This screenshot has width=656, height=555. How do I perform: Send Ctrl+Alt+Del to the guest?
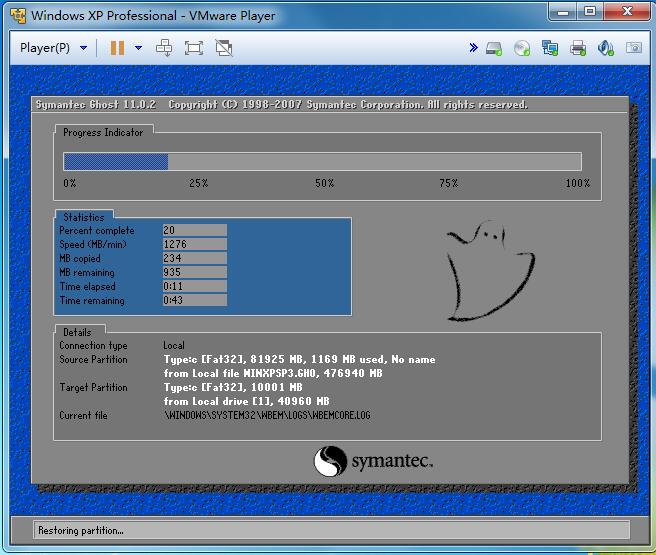164,48
